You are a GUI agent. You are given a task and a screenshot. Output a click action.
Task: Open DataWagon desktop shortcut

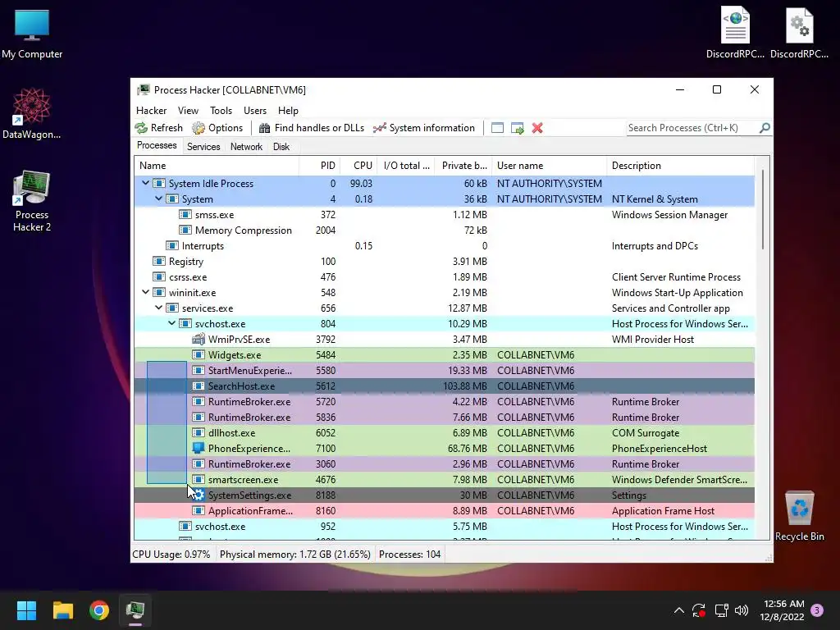(32, 113)
